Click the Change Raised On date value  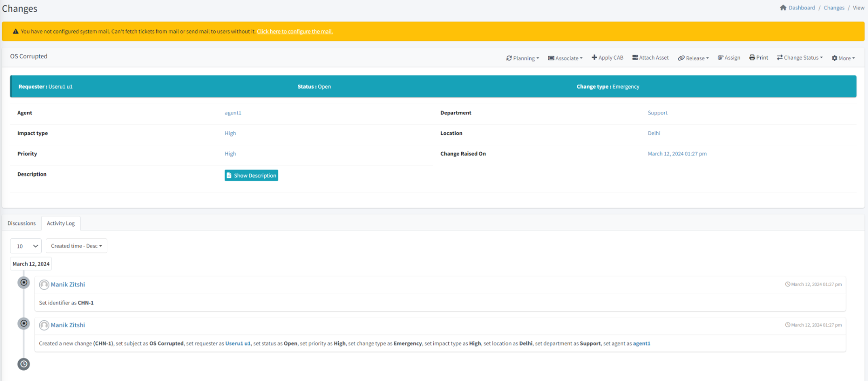(677, 154)
